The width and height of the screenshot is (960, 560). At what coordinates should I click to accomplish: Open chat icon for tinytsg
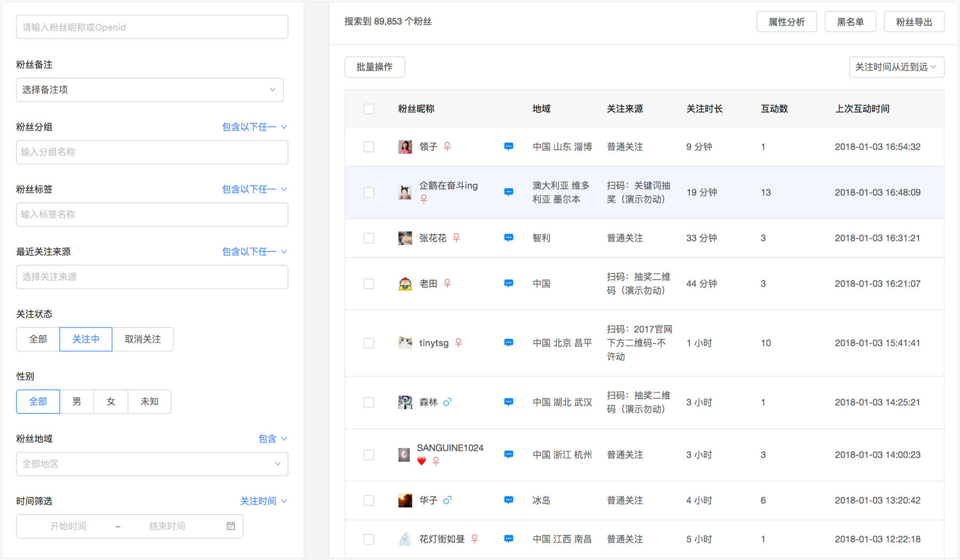509,342
